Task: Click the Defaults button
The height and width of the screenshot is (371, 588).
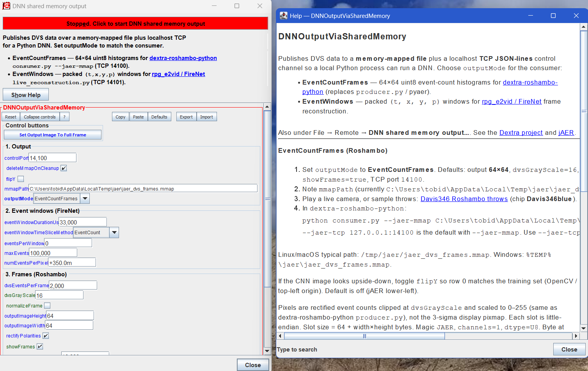Action: click(x=159, y=117)
